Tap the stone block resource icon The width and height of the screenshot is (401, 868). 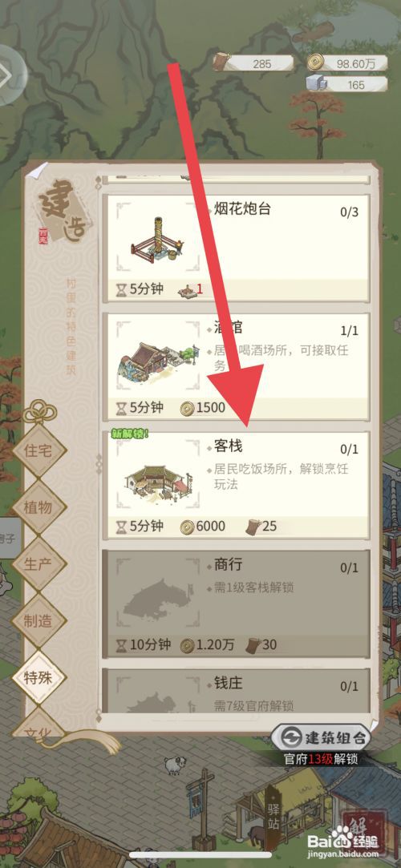[x=314, y=83]
